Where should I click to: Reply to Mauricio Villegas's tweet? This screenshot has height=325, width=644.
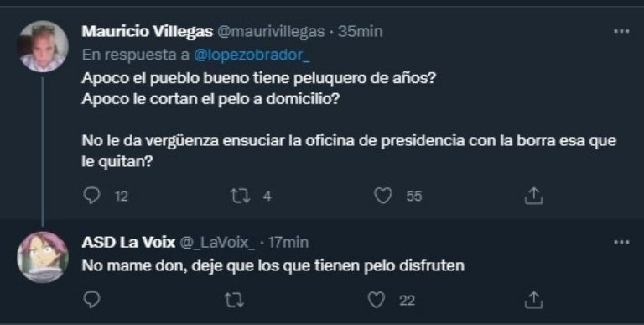coord(91,196)
